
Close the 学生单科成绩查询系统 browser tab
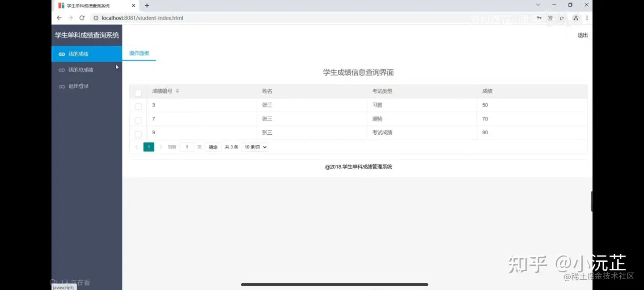pyautogui.click(x=133, y=5)
